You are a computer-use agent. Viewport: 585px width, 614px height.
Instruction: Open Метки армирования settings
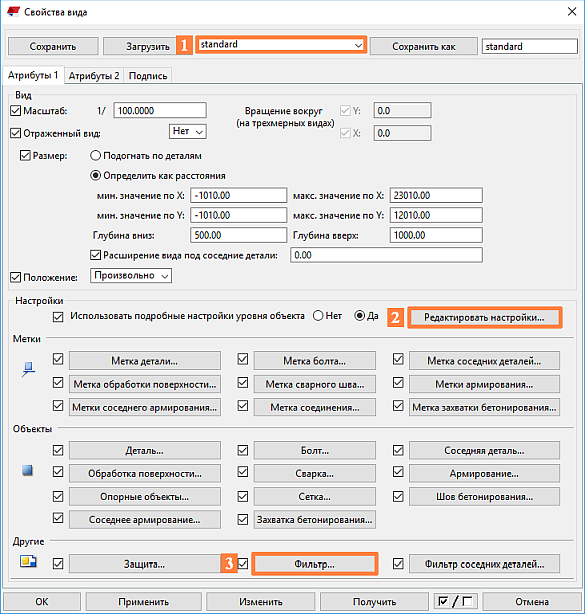(x=484, y=384)
